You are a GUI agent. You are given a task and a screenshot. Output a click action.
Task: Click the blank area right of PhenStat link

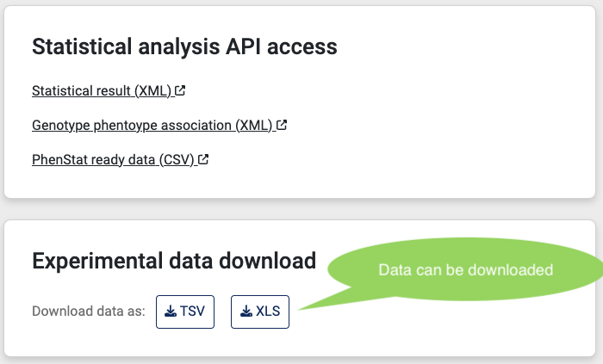click(x=384, y=159)
